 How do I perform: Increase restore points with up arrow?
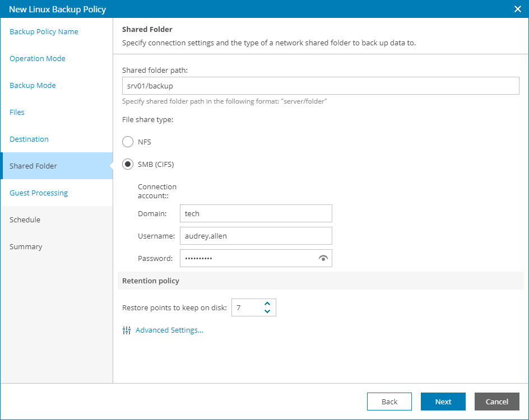click(x=267, y=304)
